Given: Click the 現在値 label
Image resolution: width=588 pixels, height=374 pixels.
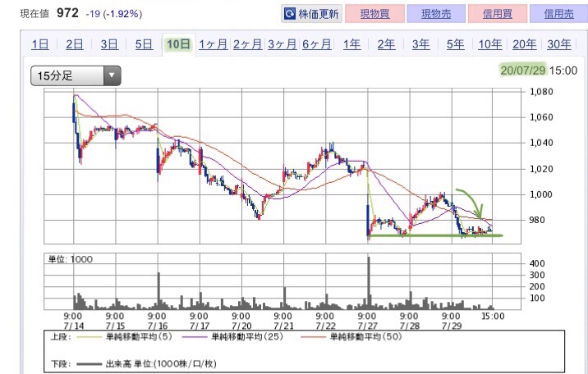Looking at the screenshot, I should 34,14.
